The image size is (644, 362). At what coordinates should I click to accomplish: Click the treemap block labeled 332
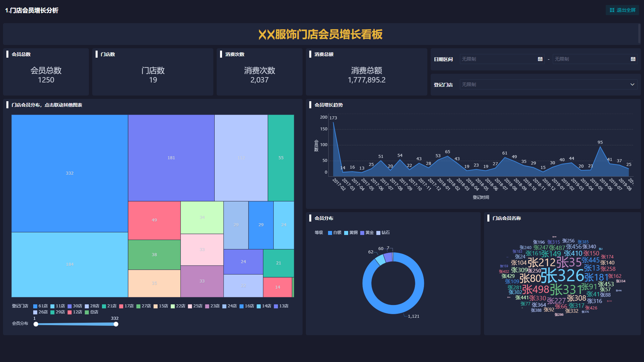(x=69, y=173)
